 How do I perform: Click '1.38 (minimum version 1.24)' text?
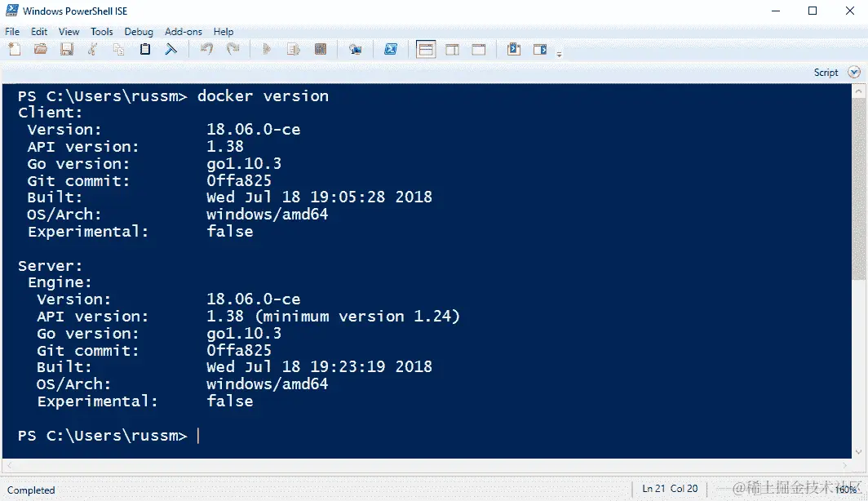point(333,316)
